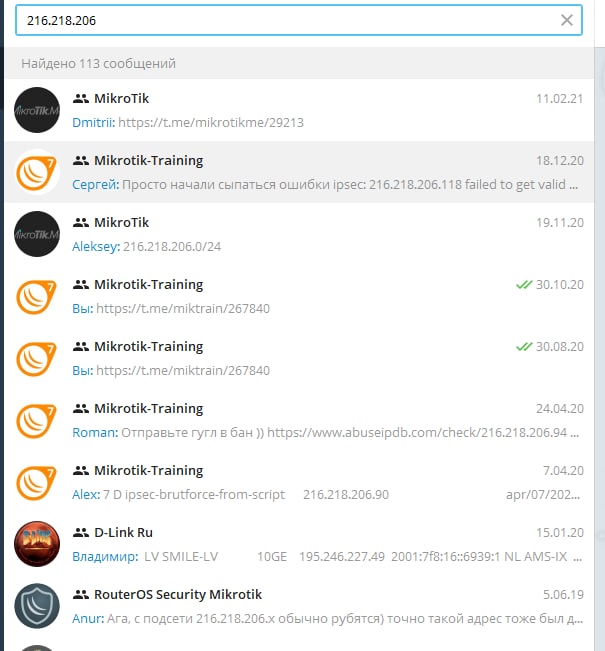Open Mikrotik-Training avatar dated 18.12.20
Image resolution: width=605 pixels, height=651 pixels.
pyautogui.click(x=37, y=172)
